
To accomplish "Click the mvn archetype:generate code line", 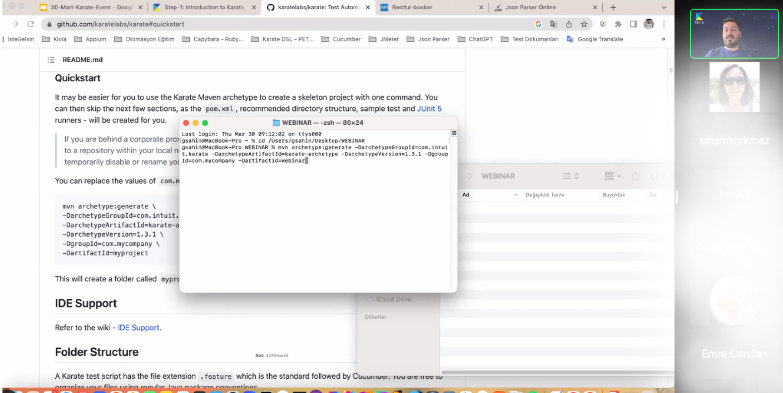I will point(109,206).
